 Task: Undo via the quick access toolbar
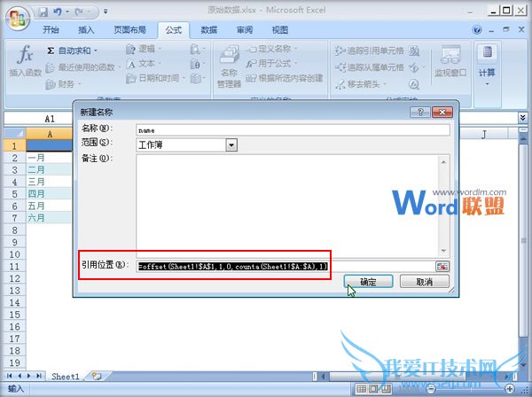coord(58,12)
